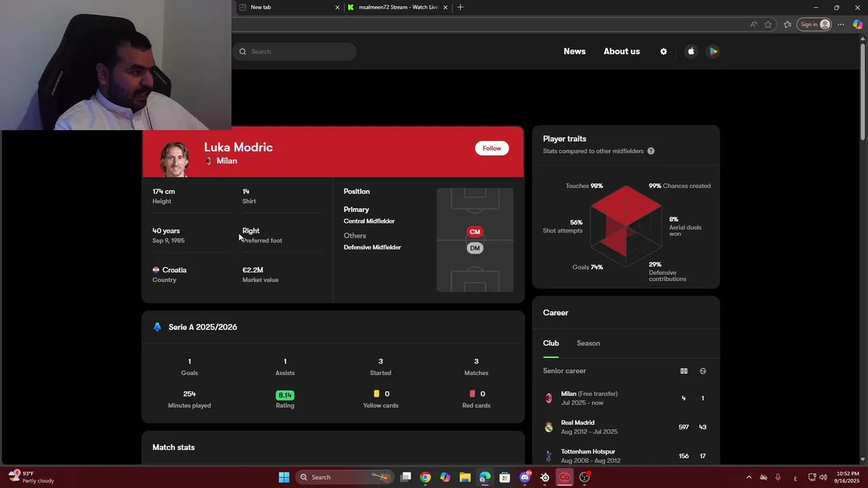This screenshot has width=868, height=488.
Task: Click Luka Modric's player photo
Action: [x=174, y=159]
